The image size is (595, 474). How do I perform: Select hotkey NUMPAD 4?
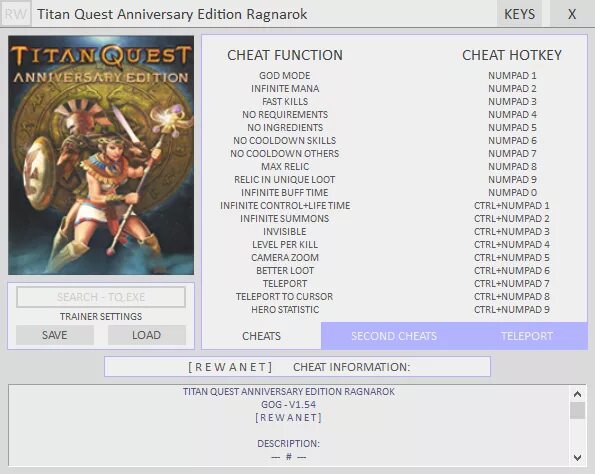512,114
